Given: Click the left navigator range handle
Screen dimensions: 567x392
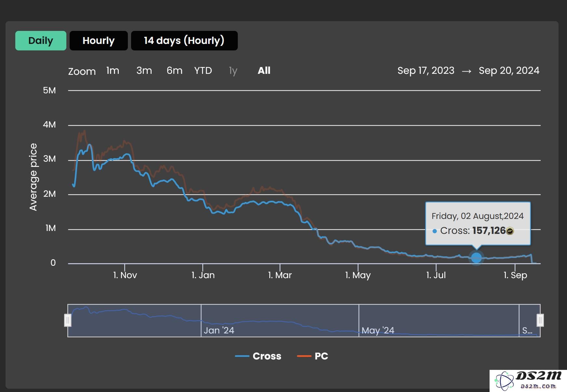Looking at the screenshot, I should click(x=68, y=320).
